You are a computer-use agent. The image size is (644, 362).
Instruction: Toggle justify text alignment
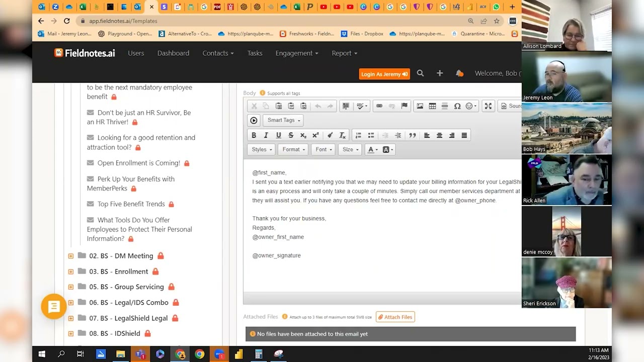pyautogui.click(x=464, y=135)
